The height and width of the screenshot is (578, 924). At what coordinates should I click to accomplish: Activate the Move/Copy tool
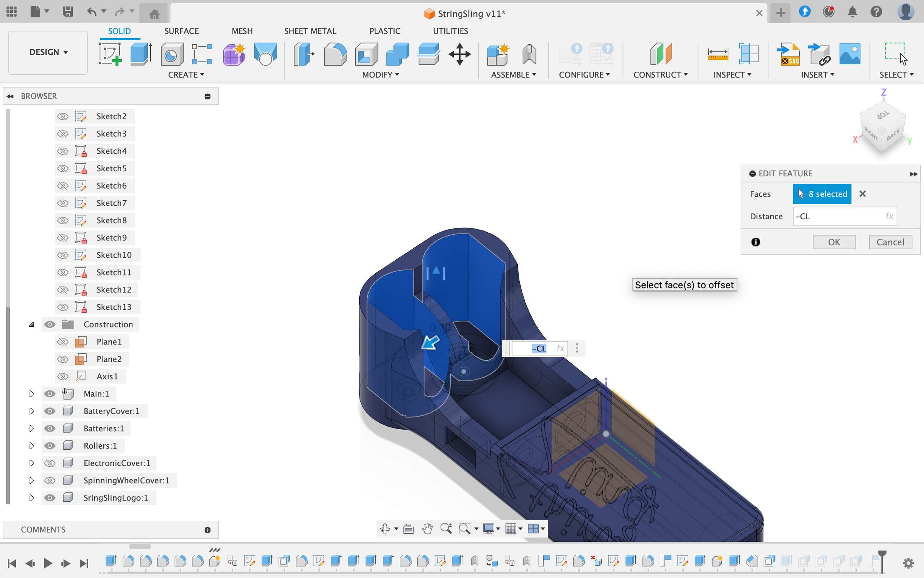click(459, 54)
